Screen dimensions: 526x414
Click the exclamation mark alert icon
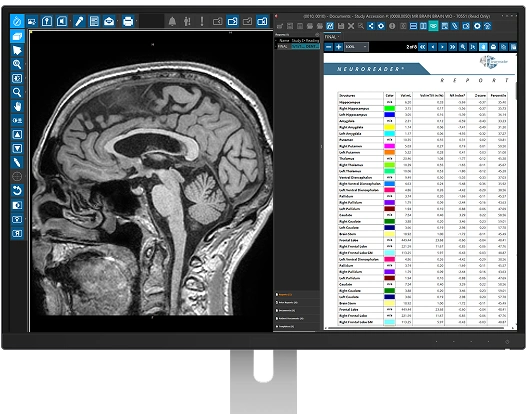pyautogui.click(x=202, y=22)
